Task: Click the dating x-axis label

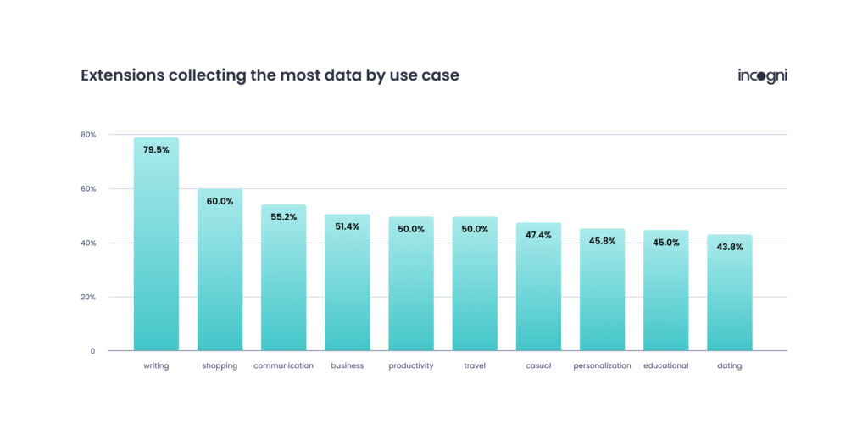Action: [729, 366]
